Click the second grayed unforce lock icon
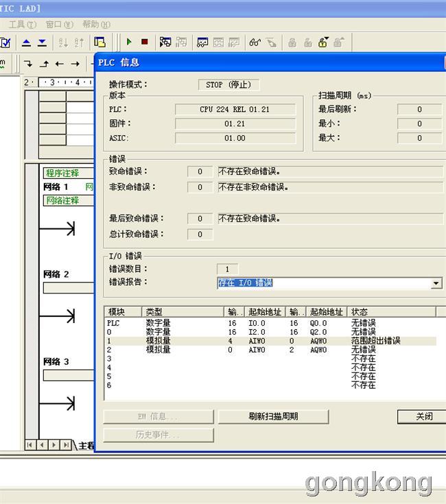Image resolution: width=446 pixels, height=504 pixels. [308, 43]
